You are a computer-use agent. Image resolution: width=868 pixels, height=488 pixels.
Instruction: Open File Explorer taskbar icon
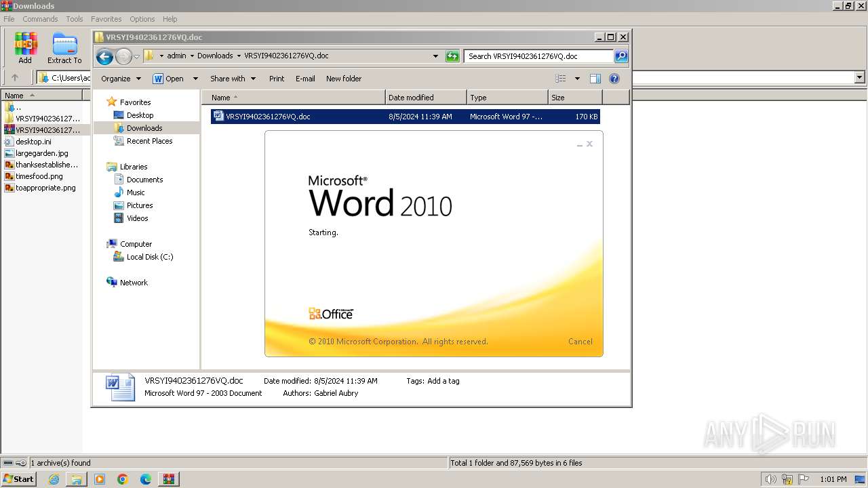click(77, 479)
